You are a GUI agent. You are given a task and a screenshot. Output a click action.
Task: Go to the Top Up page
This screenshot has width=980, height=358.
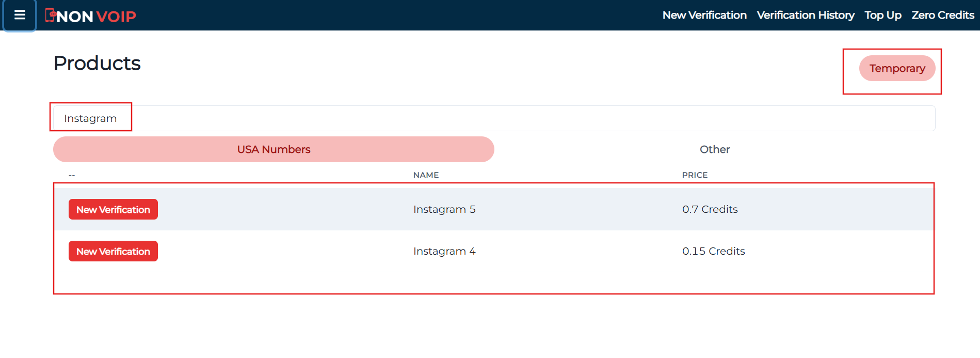point(882,15)
